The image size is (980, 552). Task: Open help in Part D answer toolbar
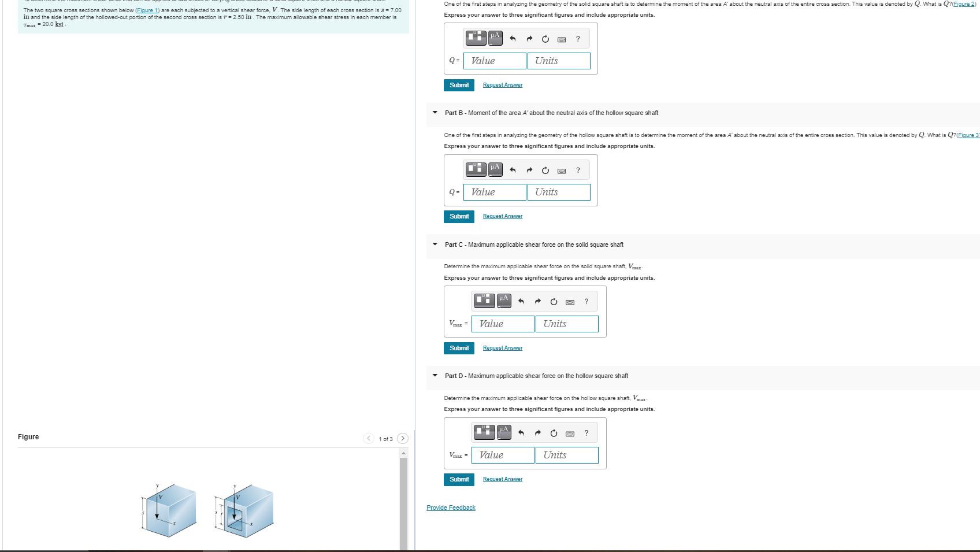pyautogui.click(x=586, y=432)
